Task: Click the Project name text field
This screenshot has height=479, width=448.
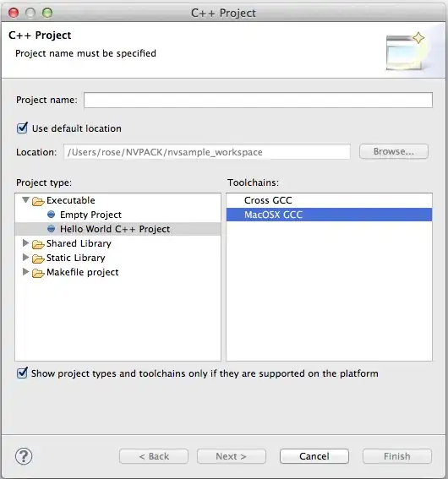Action: pos(258,100)
